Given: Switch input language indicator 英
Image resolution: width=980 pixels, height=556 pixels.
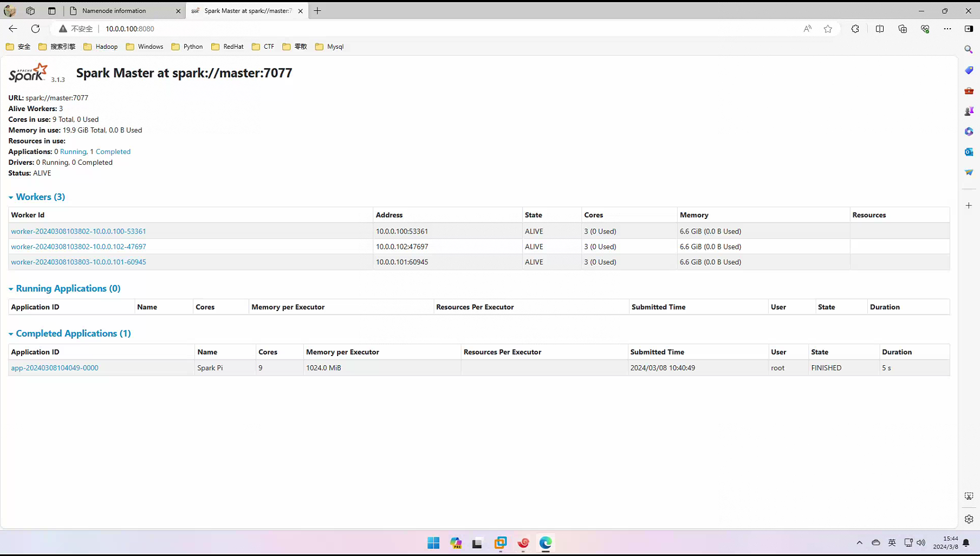Looking at the screenshot, I should click(892, 542).
